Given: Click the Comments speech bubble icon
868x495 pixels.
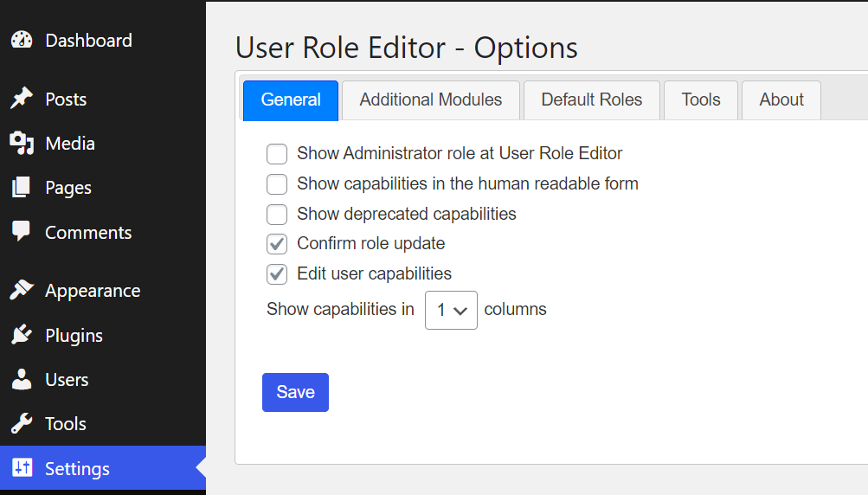Looking at the screenshot, I should [x=21, y=231].
